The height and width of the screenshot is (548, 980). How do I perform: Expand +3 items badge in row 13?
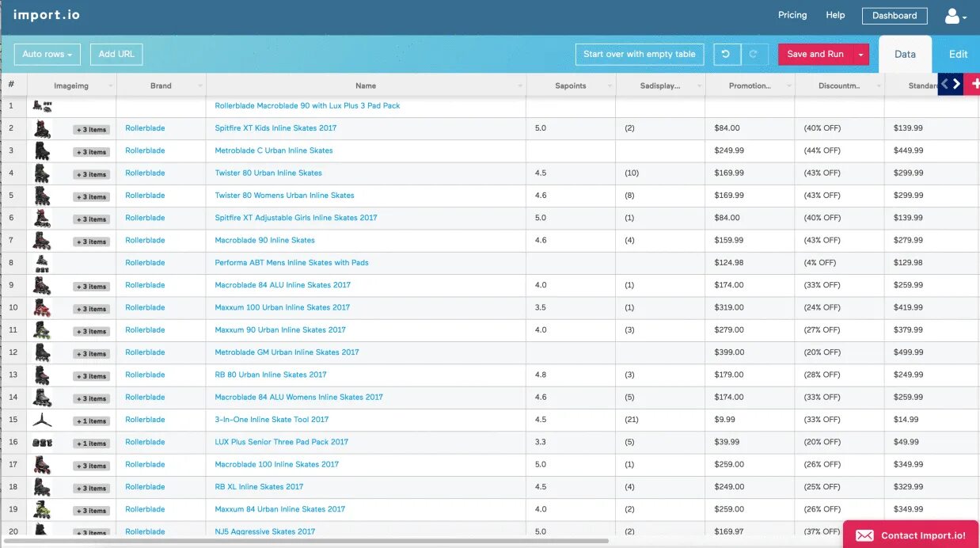point(91,376)
